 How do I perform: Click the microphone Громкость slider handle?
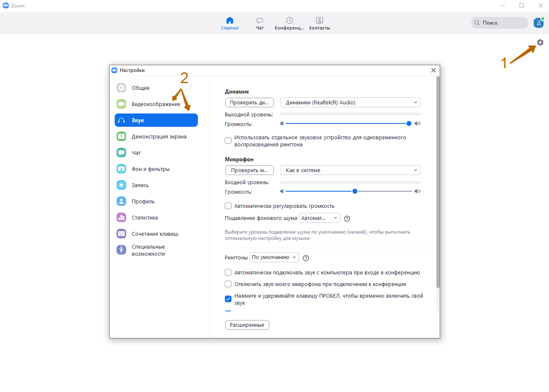(x=355, y=191)
